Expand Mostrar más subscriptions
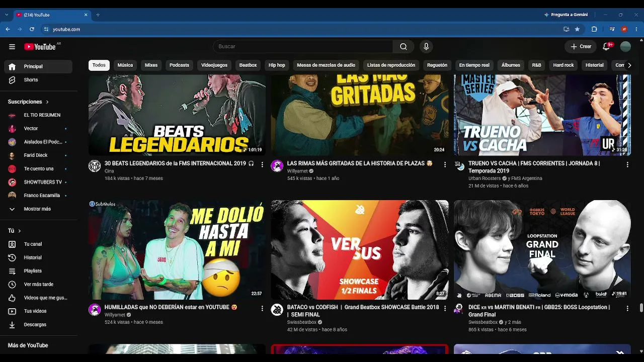The height and width of the screenshot is (362, 644). (38, 209)
